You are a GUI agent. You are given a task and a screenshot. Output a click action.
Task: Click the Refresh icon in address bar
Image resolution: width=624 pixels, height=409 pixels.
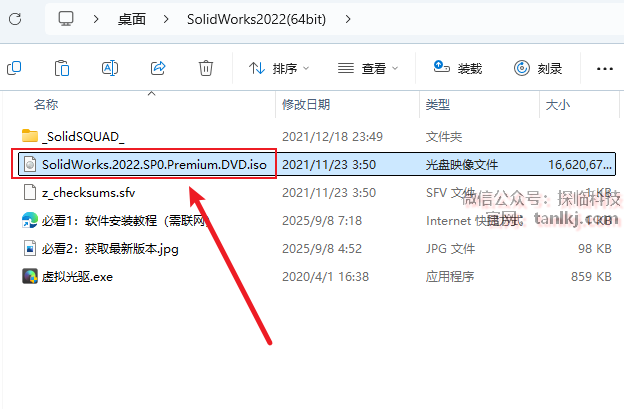click(x=15, y=19)
